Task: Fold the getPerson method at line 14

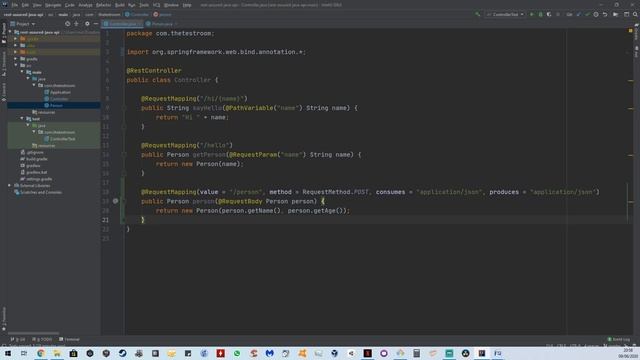Action: pos(124,155)
